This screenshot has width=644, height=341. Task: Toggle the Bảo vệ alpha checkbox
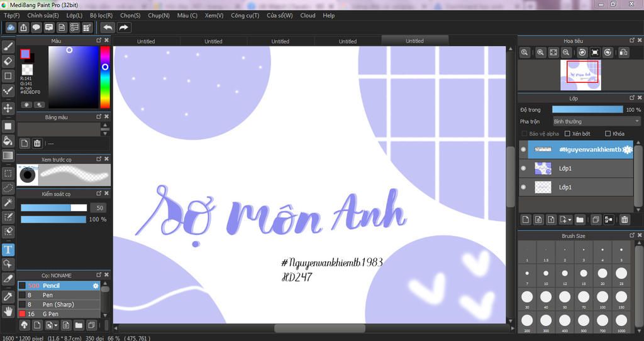coord(524,134)
